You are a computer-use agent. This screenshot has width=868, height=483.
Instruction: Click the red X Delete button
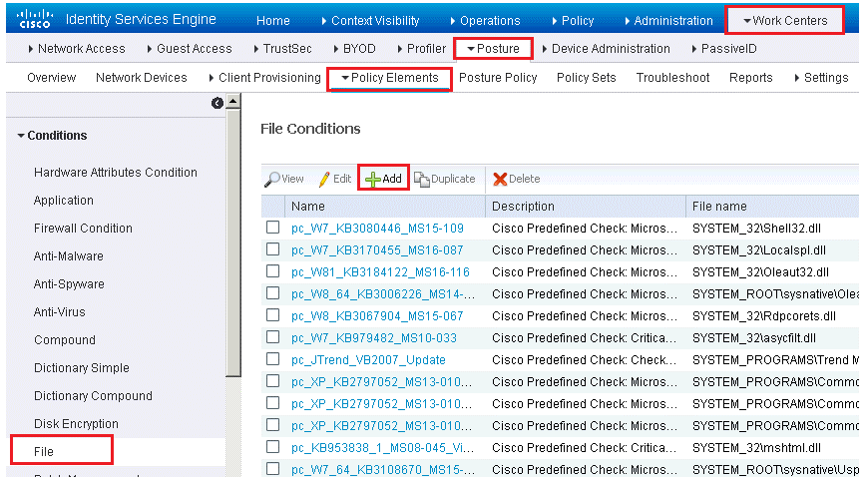(517, 179)
